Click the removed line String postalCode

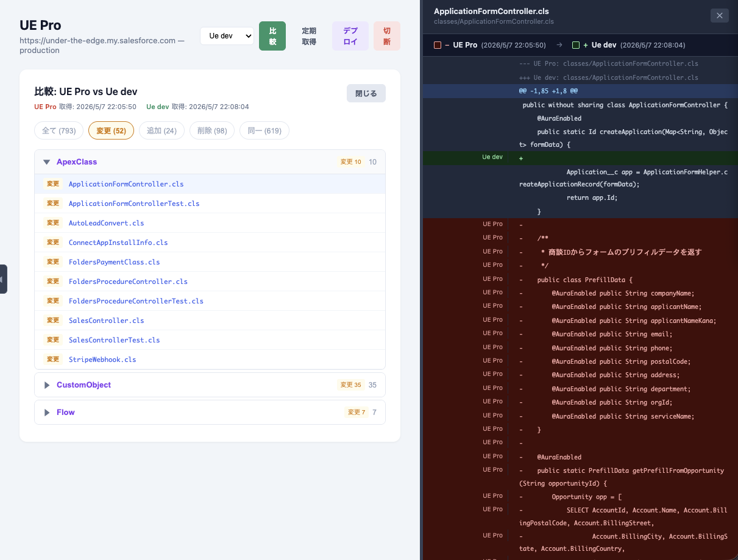click(x=580, y=361)
